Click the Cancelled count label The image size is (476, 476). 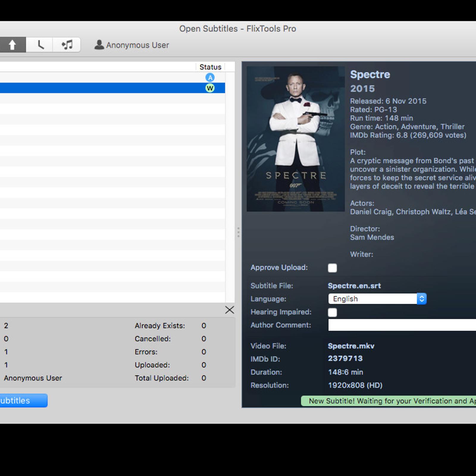click(153, 339)
